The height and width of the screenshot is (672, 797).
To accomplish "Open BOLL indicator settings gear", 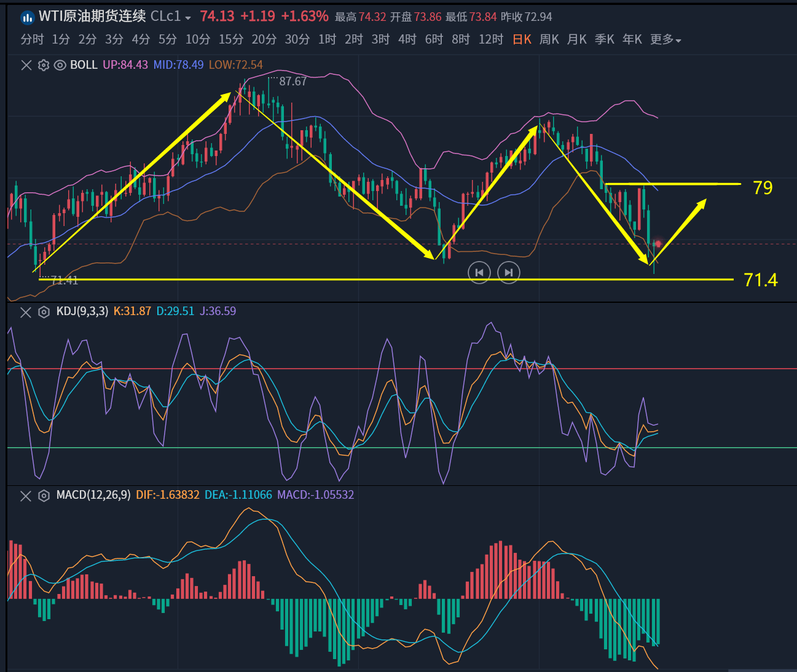I will [x=44, y=65].
